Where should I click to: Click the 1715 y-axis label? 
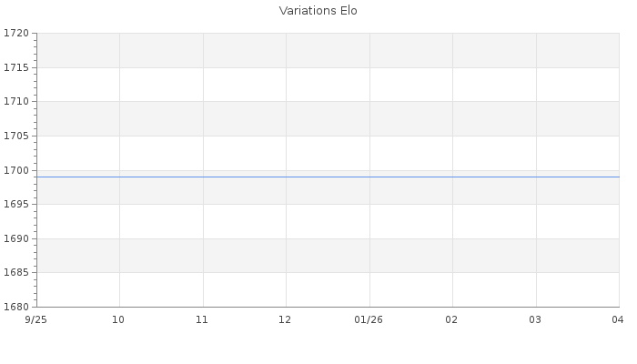point(16,68)
